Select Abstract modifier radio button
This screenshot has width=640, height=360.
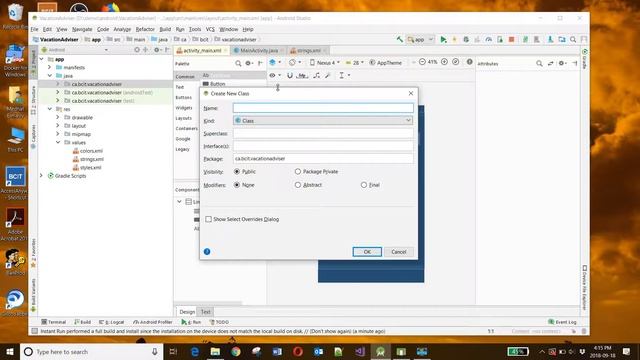pyautogui.click(x=298, y=185)
